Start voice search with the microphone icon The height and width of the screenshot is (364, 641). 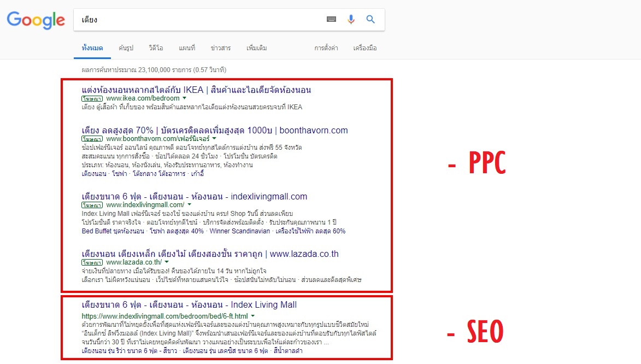click(x=351, y=19)
